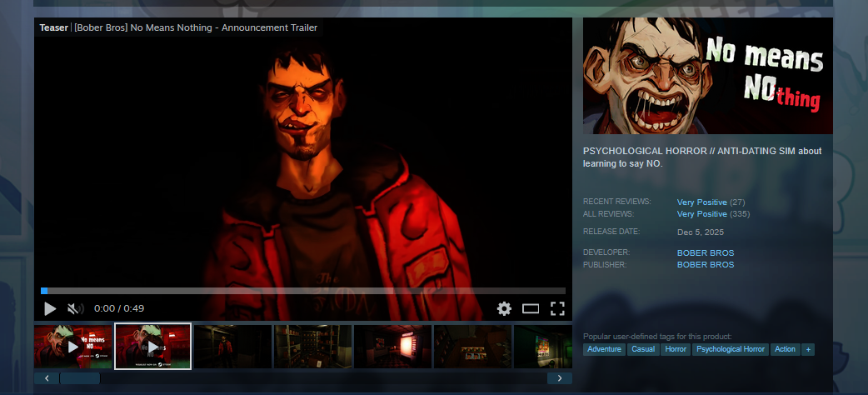Open the third screenshot thumbnail
The image size is (868, 395).
(232, 346)
